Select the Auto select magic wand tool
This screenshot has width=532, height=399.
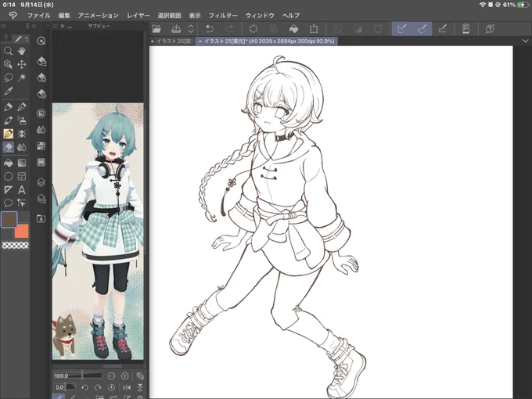(x=22, y=77)
